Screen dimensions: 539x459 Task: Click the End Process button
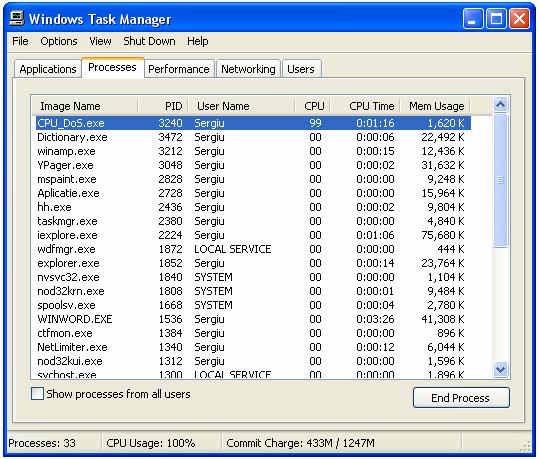[x=461, y=398]
